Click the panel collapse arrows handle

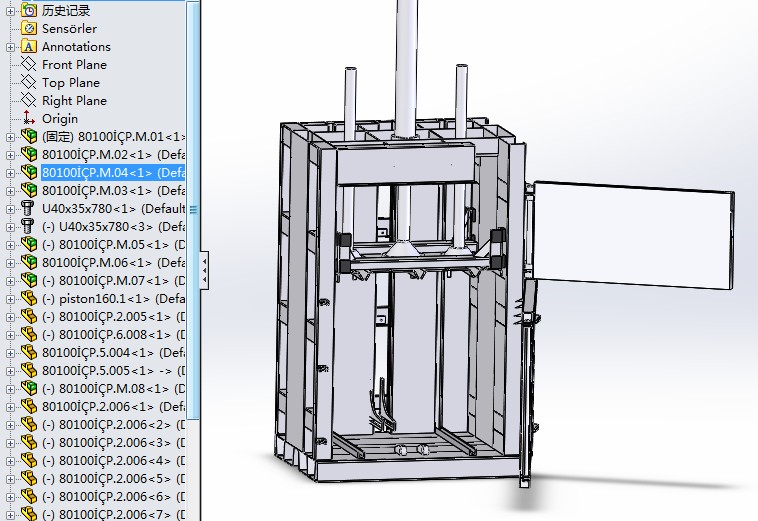204,270
